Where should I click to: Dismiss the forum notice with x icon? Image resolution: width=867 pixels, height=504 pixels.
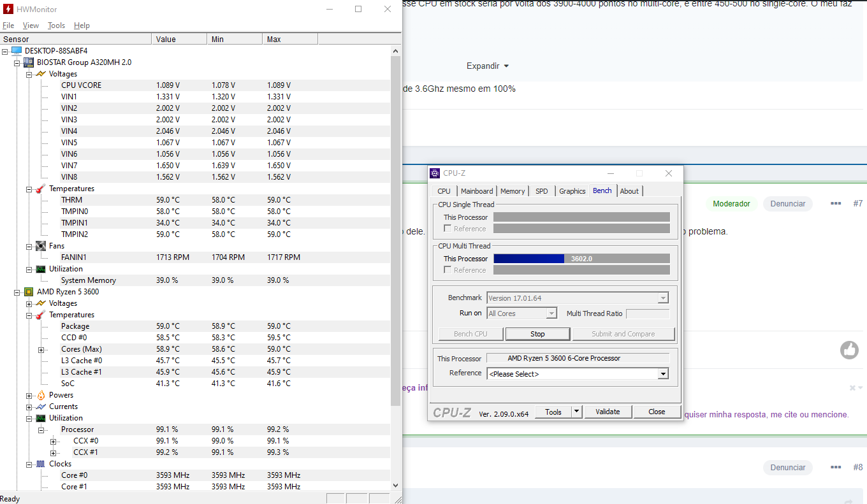pos(852,388)
